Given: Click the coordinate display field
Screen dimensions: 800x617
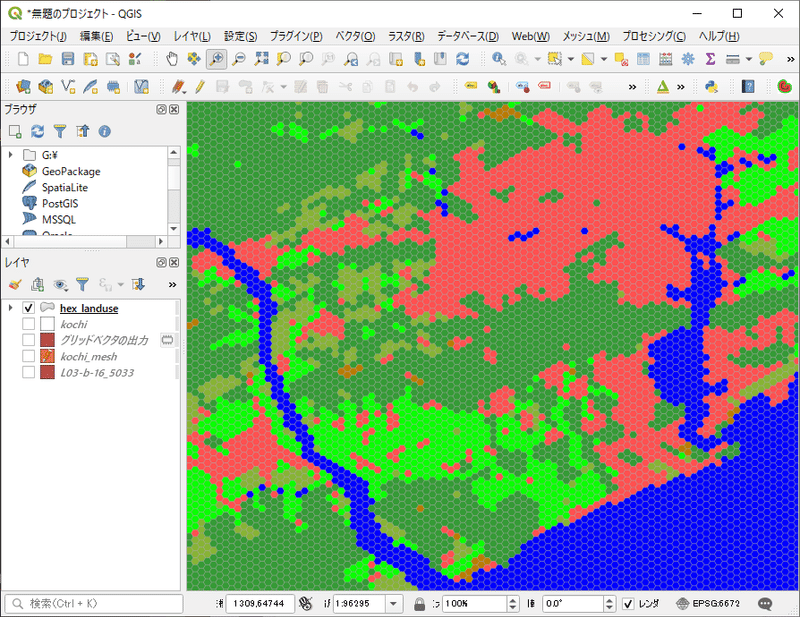Looking at the screenshot, I should tap(260, 604).
